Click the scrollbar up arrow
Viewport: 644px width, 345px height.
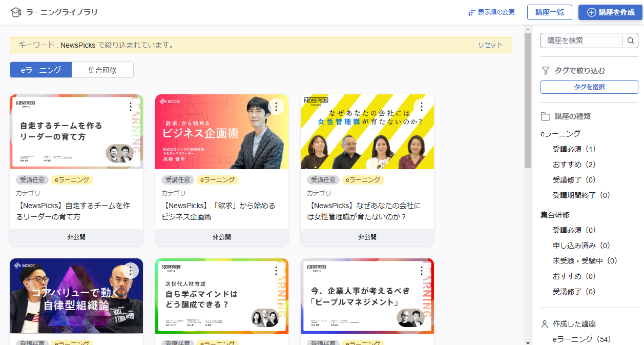[528, 29]
